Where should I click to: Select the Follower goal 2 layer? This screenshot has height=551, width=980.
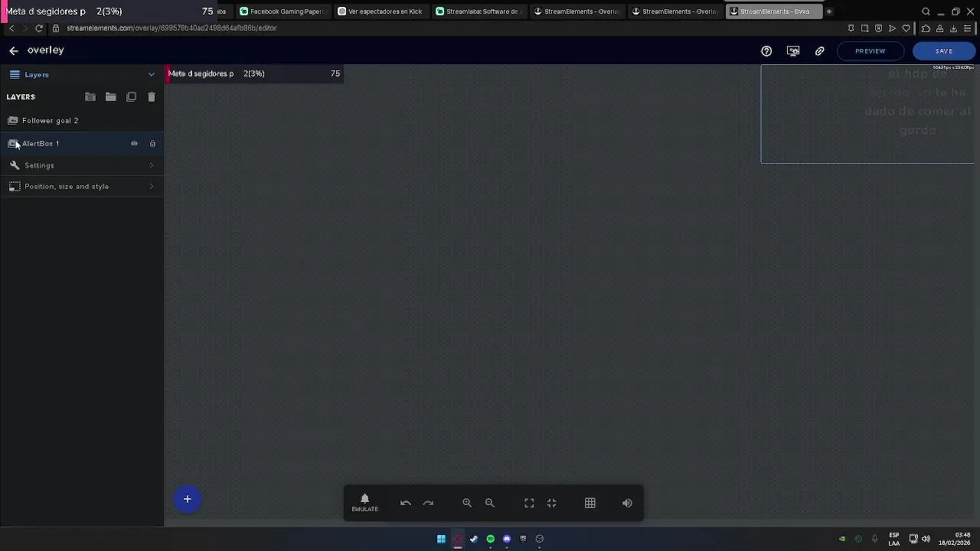tap(82, 121)
